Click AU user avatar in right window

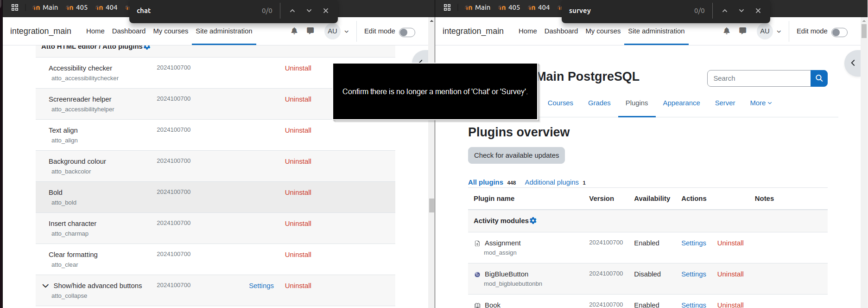pyautogui.click(x=765, y=31)
